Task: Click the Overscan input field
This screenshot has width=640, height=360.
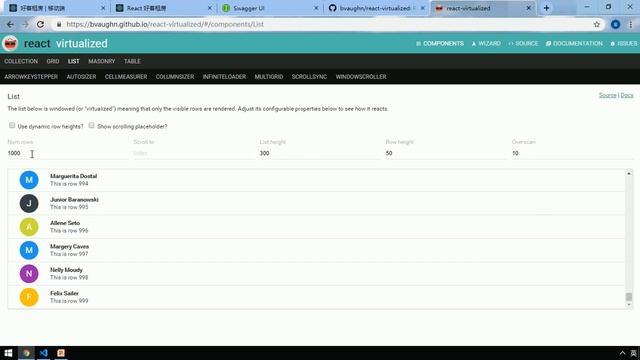Action: (572, 153)
